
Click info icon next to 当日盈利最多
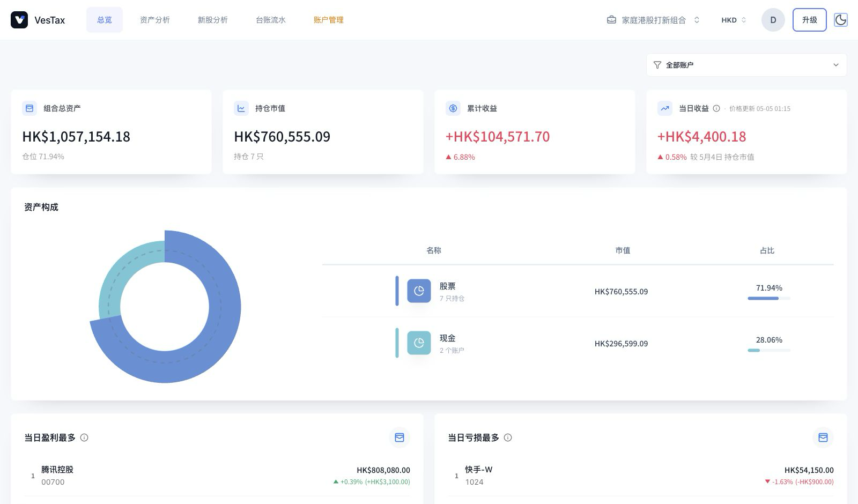tap(84, 438)
